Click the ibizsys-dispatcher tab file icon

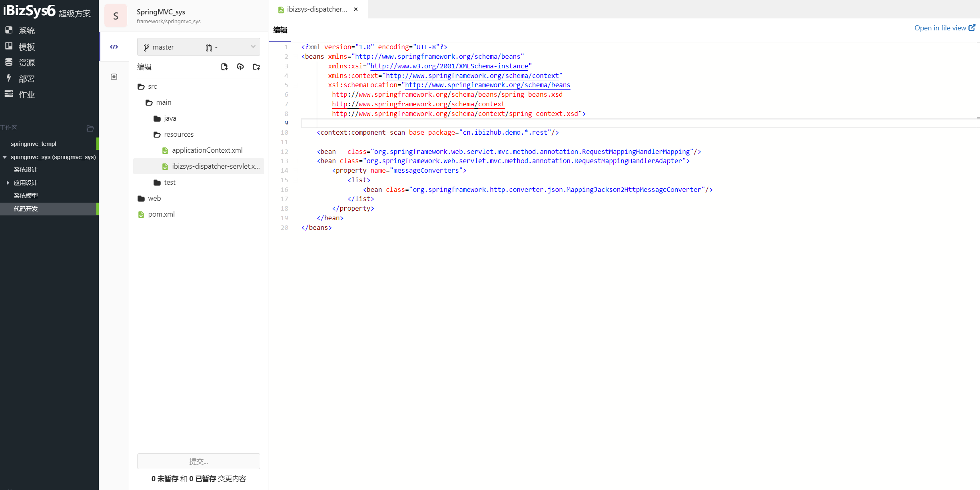click(x=281, y=10)
